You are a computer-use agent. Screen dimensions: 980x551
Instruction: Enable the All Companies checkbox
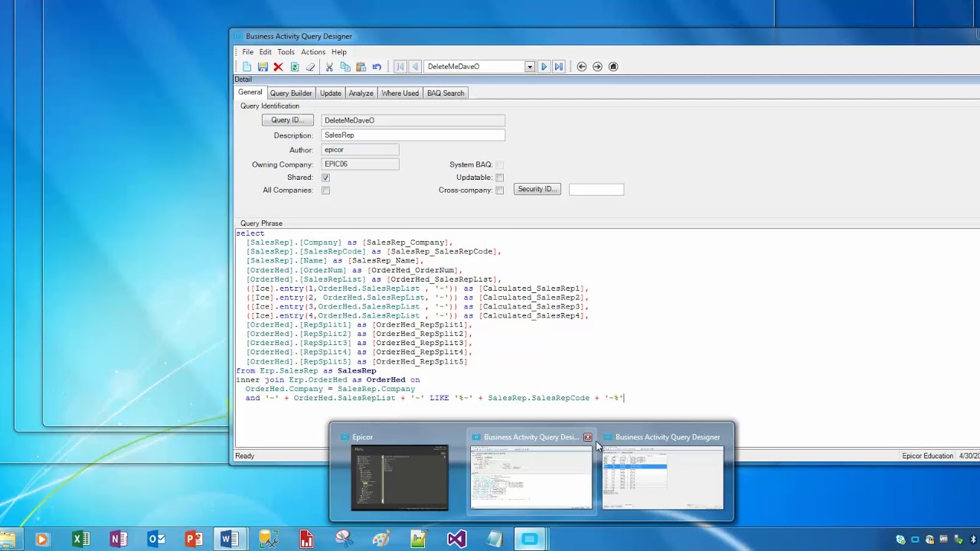coord(325,191)
